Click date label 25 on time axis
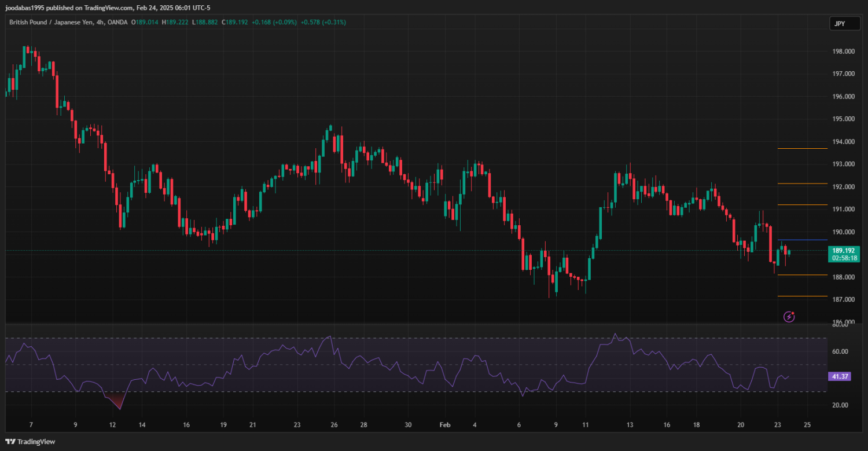 pyautogui.click(x=807, y=425)
